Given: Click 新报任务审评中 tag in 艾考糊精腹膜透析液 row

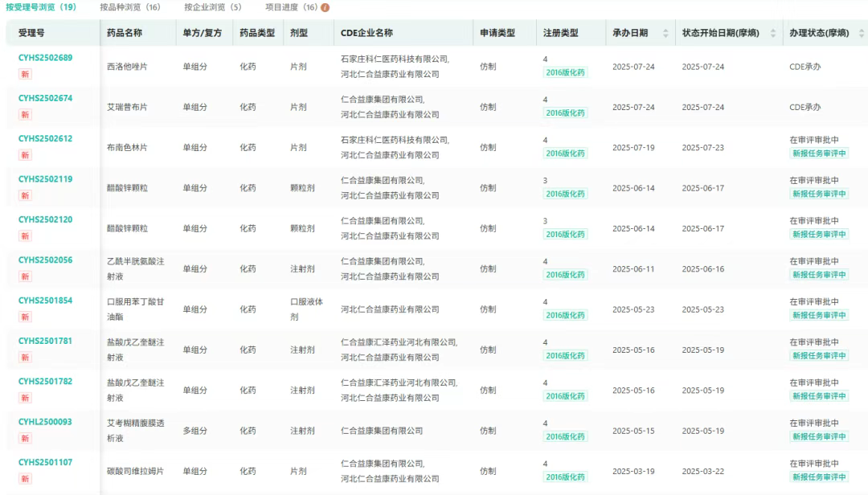Looking at the screenshot, I should [x=819, y=436].
